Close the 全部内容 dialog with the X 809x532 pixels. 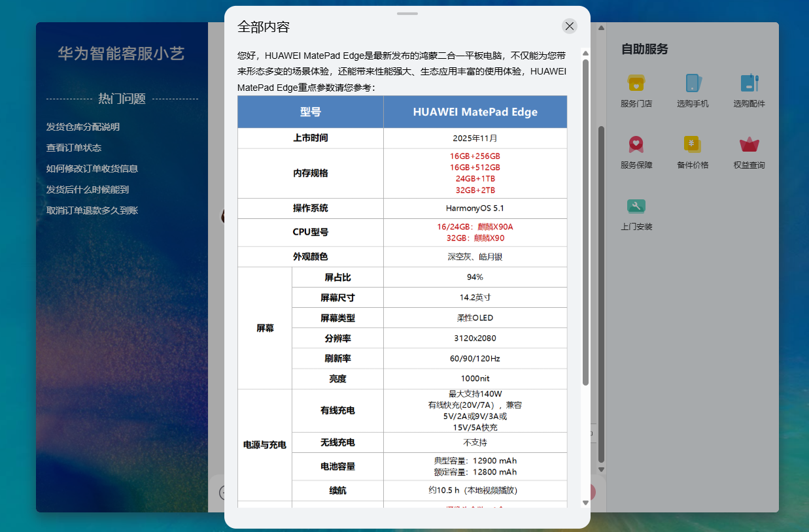click(x=570, y=26)
